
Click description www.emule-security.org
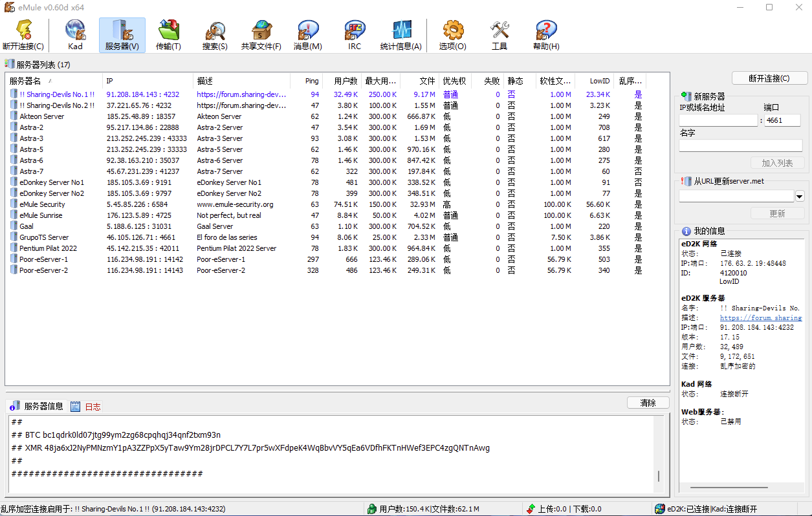(235, 204)
